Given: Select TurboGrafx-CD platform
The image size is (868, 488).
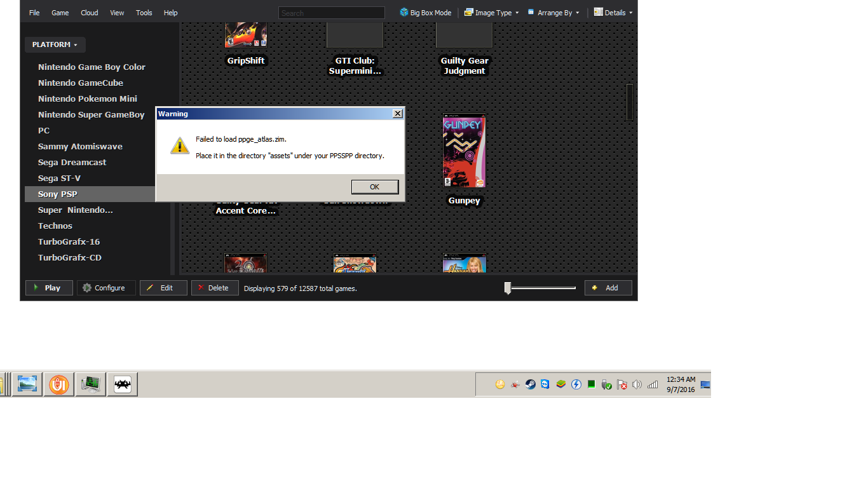Looking at the screenshot, I should click(70, 257).
